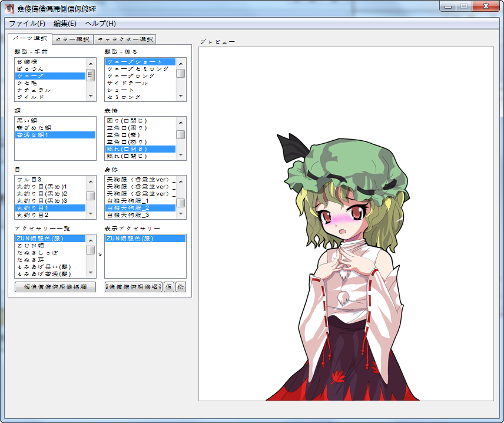Viewport: 504px width, 423px height.
Task: Select 白狼天狗服_2 body
Action: coord(141,208)
